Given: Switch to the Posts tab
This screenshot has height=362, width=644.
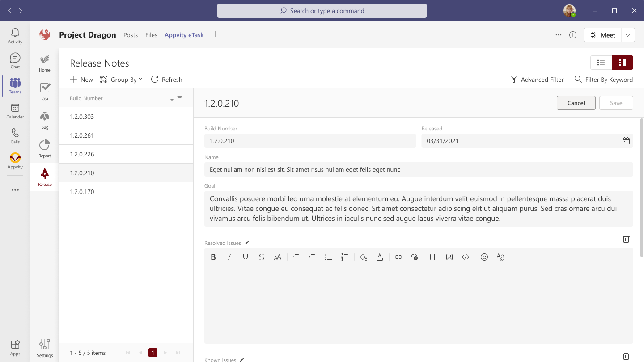Looking at the screenshot, I should click(131, 34).
